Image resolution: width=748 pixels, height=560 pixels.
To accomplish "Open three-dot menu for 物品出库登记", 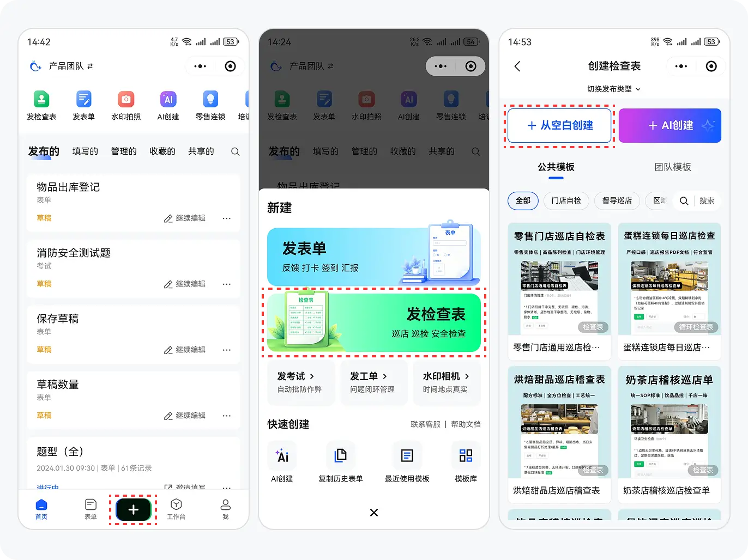I will click(x=227, y=218).
